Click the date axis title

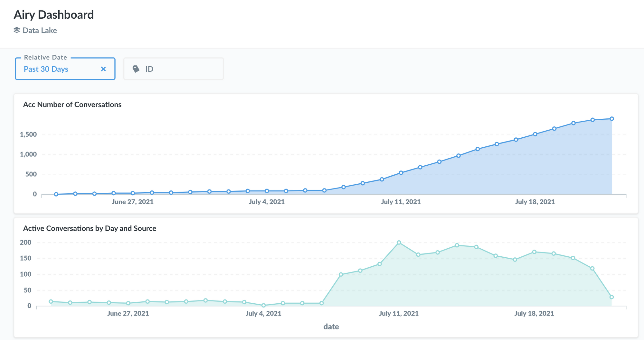[331, 327]
